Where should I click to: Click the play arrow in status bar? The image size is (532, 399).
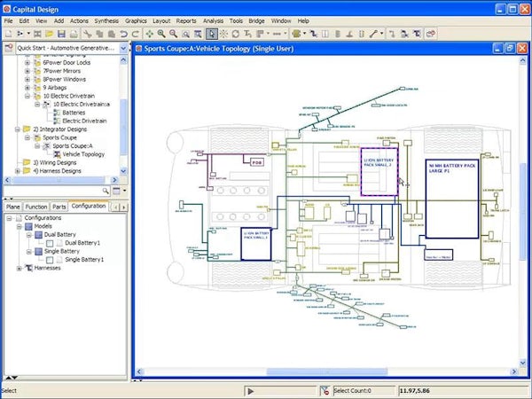[251, 390]
